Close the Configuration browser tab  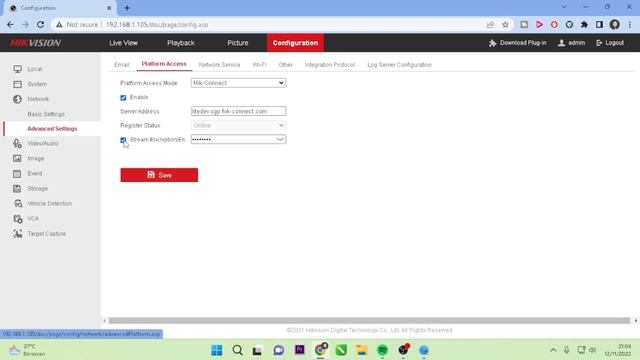click(109, 8)
